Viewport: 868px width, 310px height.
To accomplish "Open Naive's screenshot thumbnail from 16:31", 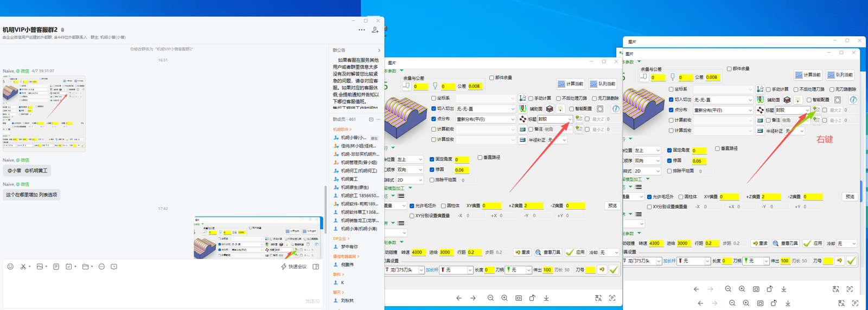I will (44, 113).
